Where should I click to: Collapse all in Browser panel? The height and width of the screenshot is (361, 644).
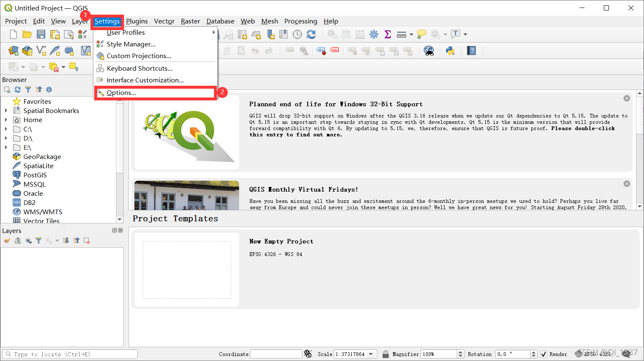(x=39, y=90)
